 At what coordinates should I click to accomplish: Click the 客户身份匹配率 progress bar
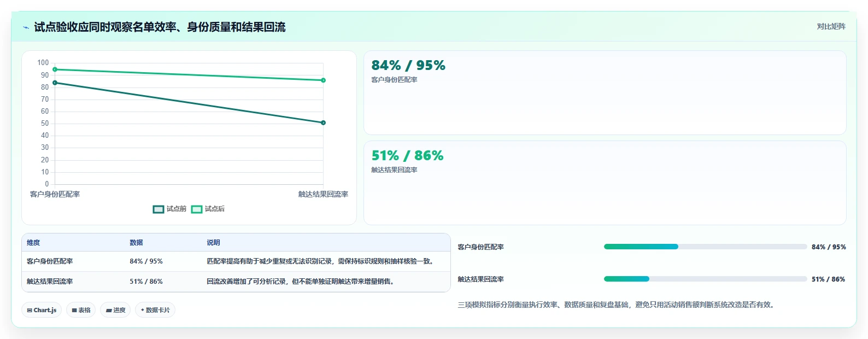705,247
